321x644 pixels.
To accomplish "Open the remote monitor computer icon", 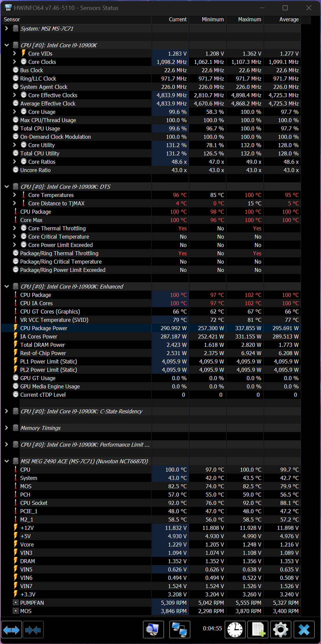I will coord(153,629).
